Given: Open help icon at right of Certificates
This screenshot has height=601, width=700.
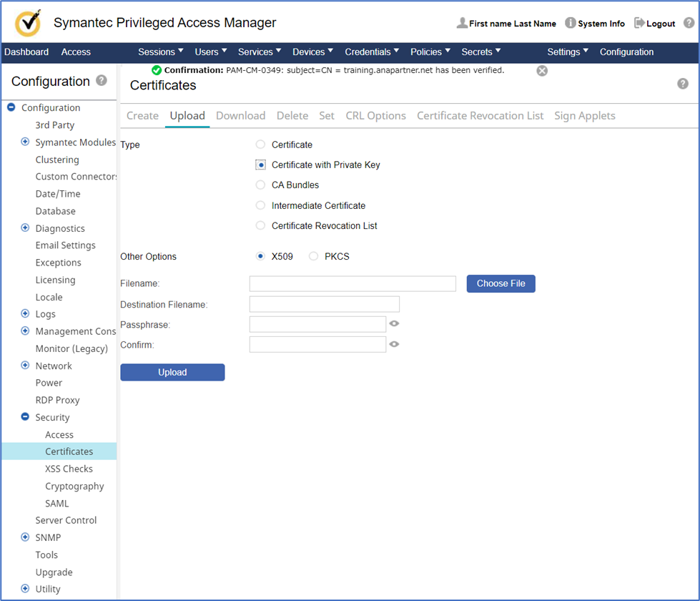Looking at the screenshot, I should pos(682,84).
